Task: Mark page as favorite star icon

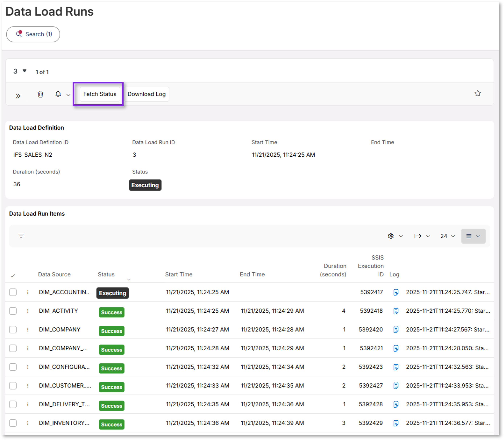Action: click(478, 93)
